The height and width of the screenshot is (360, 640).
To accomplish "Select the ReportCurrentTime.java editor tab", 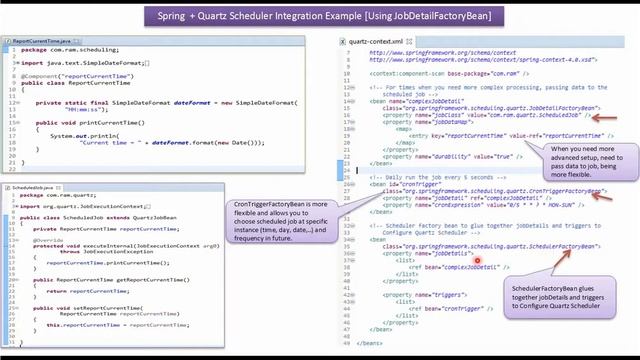I will click(42, 41).
